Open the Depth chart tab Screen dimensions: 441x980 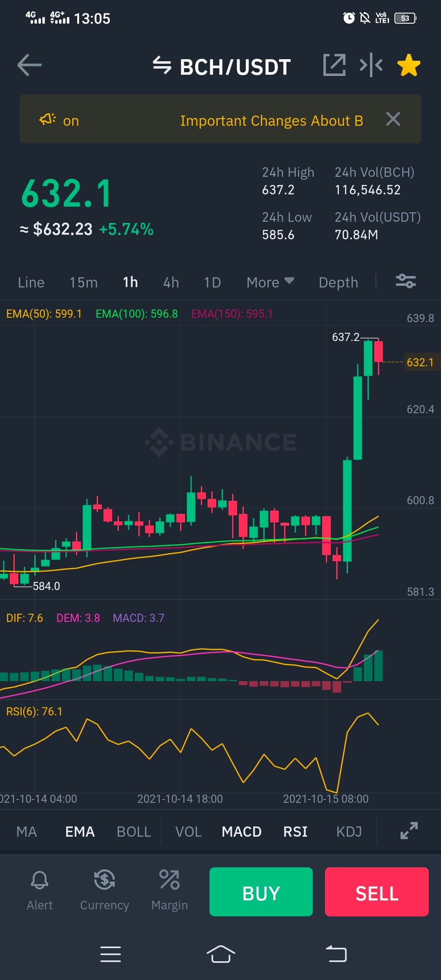[x=339, y=282]
